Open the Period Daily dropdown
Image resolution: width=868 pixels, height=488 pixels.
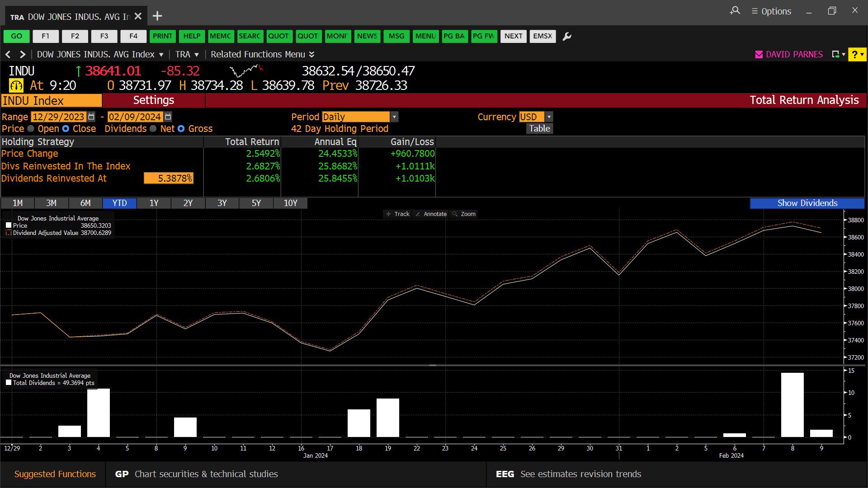point(394,117)
